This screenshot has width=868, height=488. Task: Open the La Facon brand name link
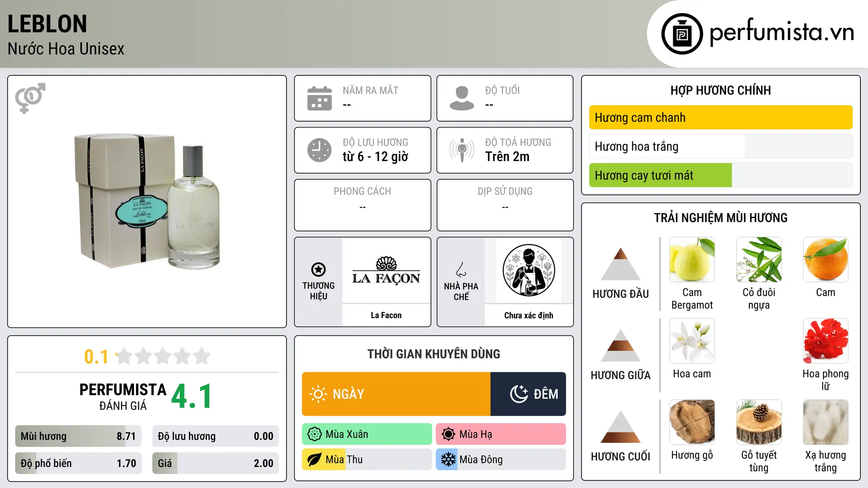(x=386, y=315)
